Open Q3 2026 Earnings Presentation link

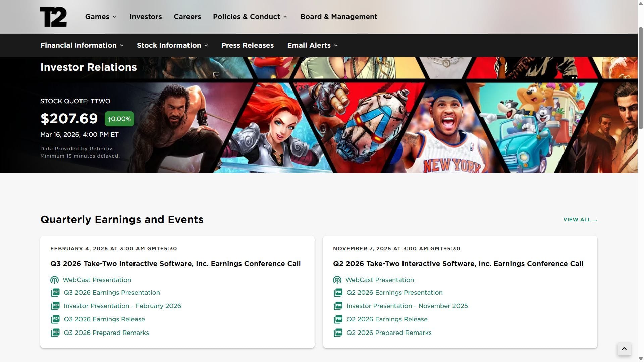pos(112,293)
